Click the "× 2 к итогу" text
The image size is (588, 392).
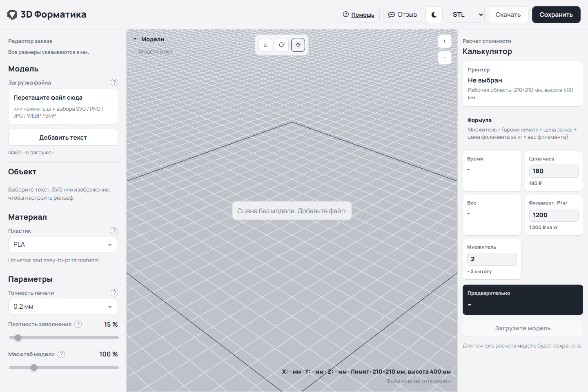point(479,272)
